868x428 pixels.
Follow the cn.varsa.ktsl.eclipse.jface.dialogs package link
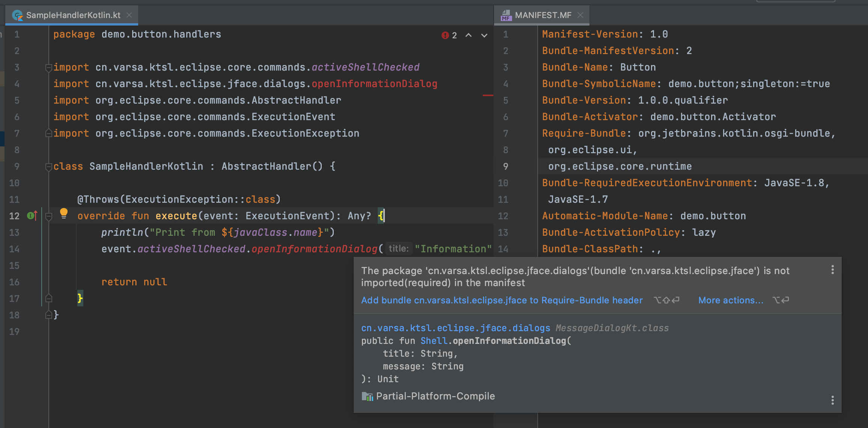click(x=455, y=328)
